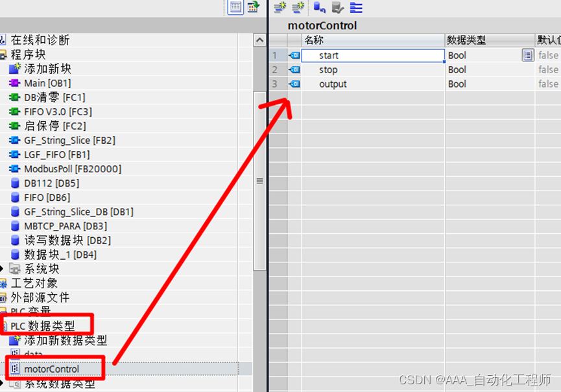The image size is (561, 392).
Task: Expand the 系统数据类型 folder
Action: [2, 384]
